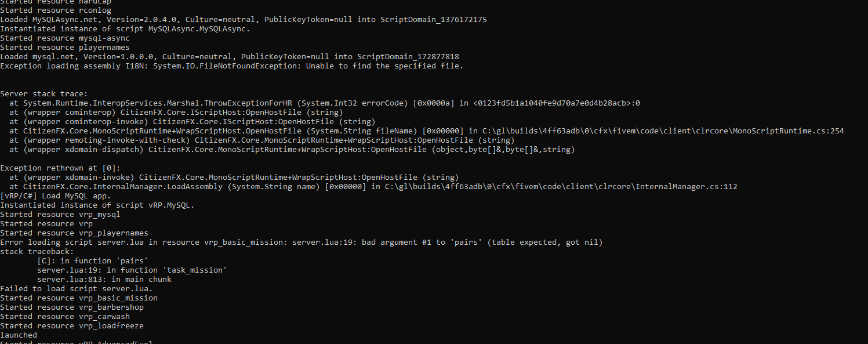Click the 'Server stack trace:' heading
Image resolution: width=868 pixels, height=344 pixels.
pos(44,93)
